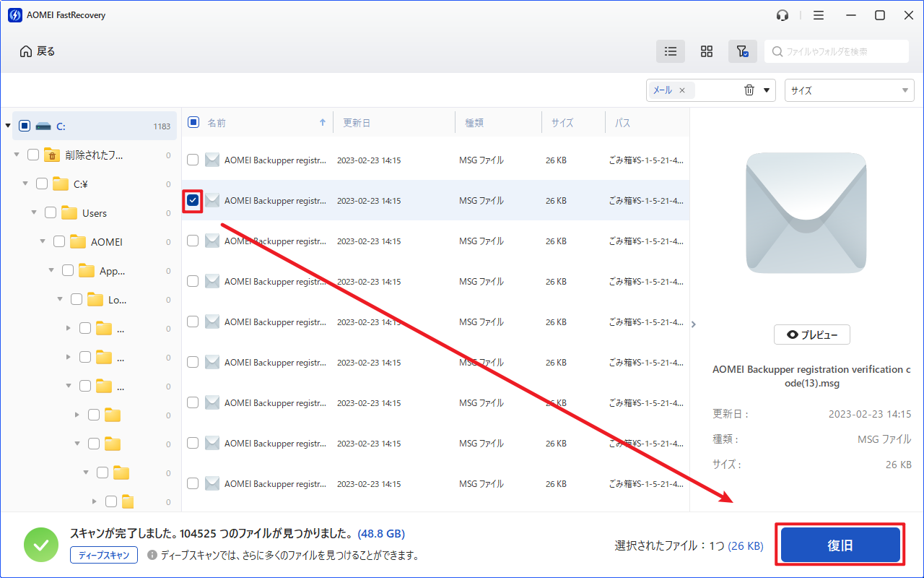
Task: Select the AOMEI folder label in tree
Action: point(107,242)
